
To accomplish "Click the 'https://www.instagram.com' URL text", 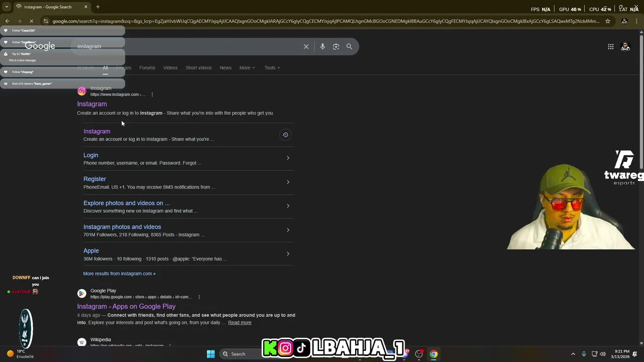I will point(114,95).
